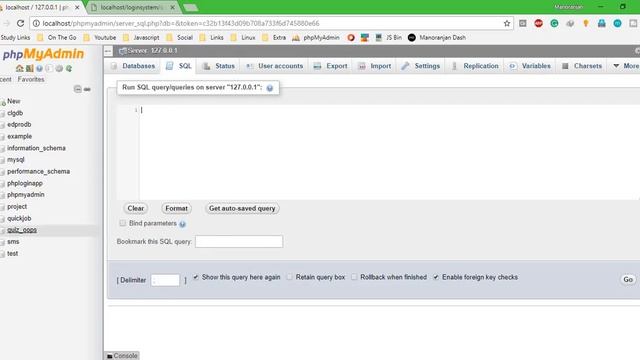The image size is (640, 360).
Task: Open the Variables tab
Action: tap(530, 66)
